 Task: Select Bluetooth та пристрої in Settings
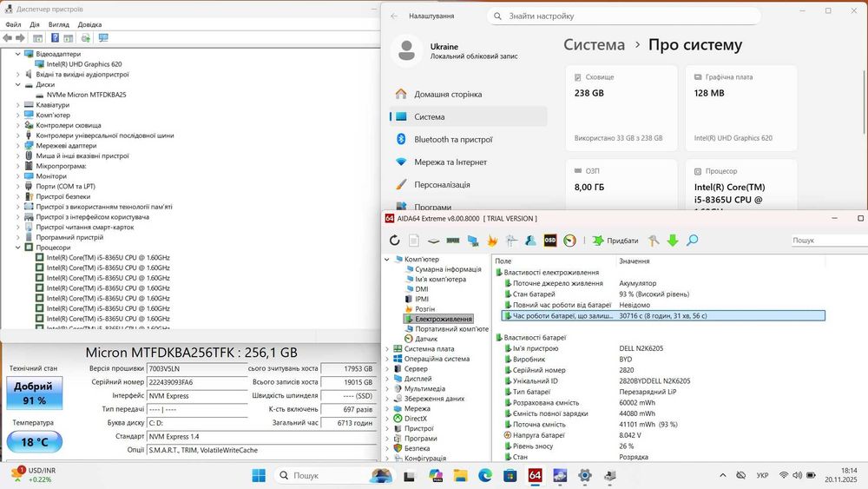click(x=469, y=139)
